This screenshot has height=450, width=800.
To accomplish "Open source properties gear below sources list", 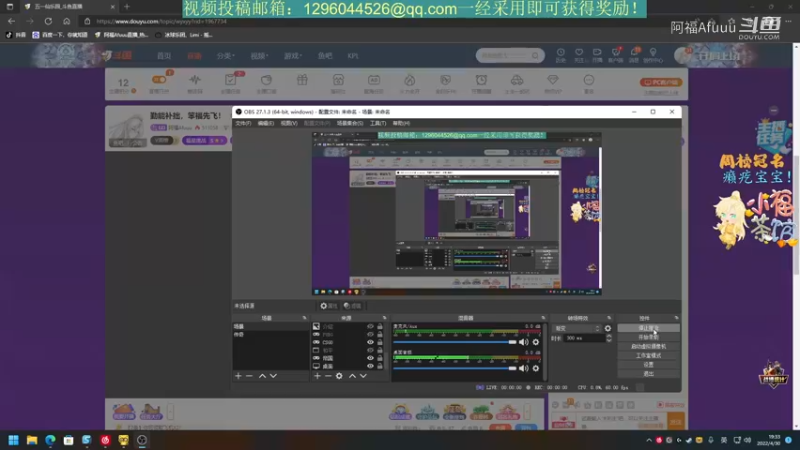I will (339, 376).
